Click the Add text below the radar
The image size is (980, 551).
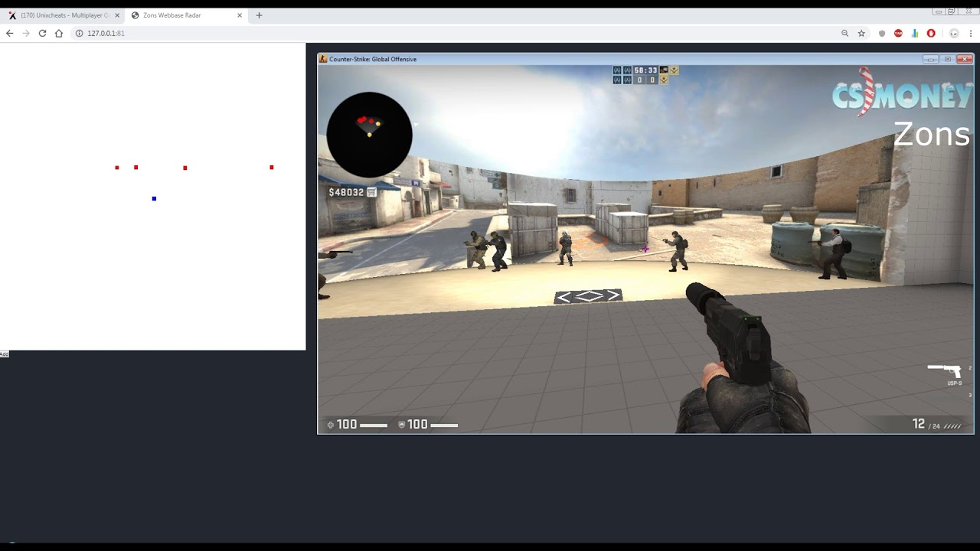coord(4,354)
